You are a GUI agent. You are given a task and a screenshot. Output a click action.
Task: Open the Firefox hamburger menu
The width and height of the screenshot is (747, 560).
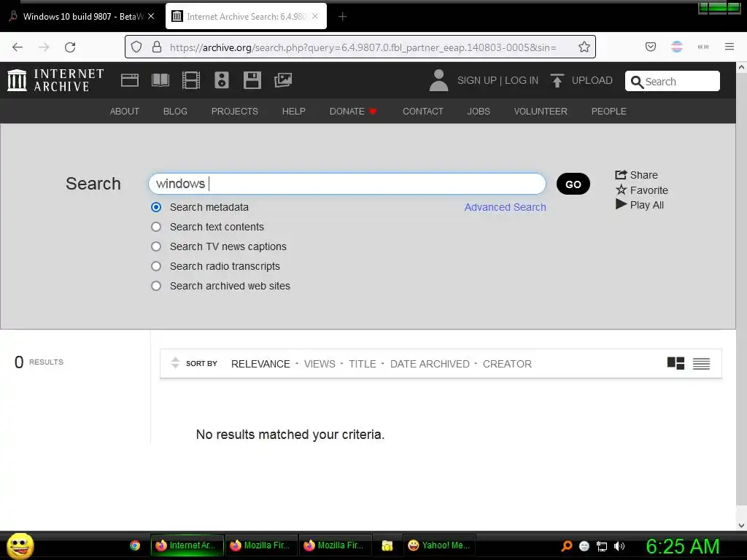tap(729, 47)
